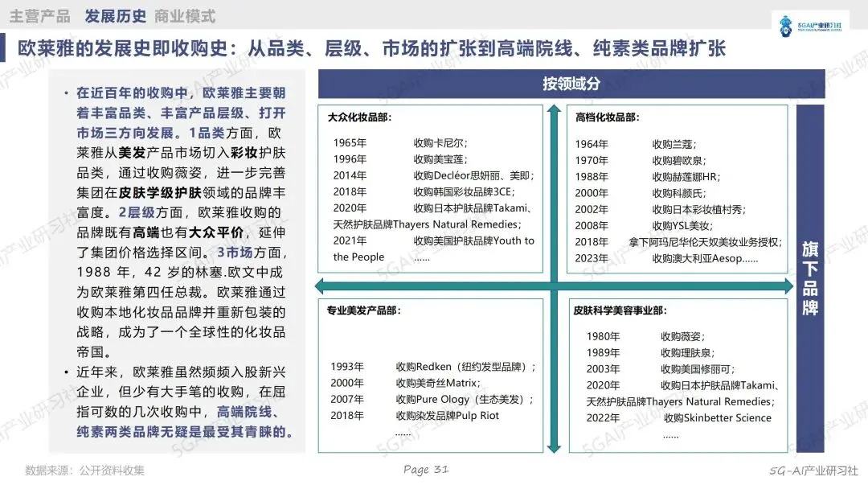Click the 数据来源：公开资料收集 footer note
The image size is (868, 489).
click(x=84, y=471)
